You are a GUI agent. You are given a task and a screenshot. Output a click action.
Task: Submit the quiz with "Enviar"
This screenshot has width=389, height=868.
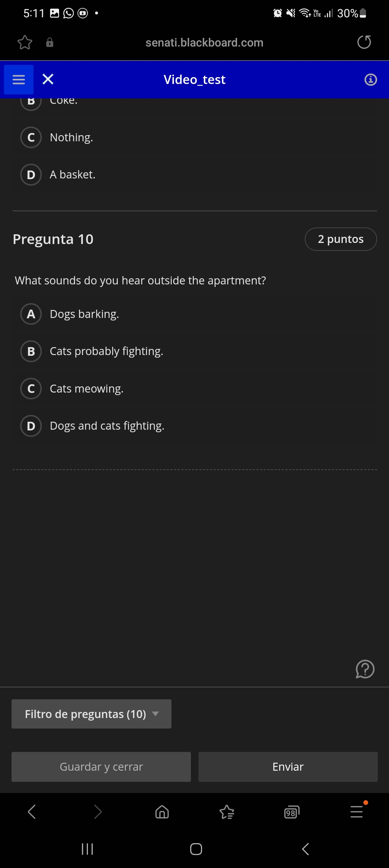click(x=287, y=767)
